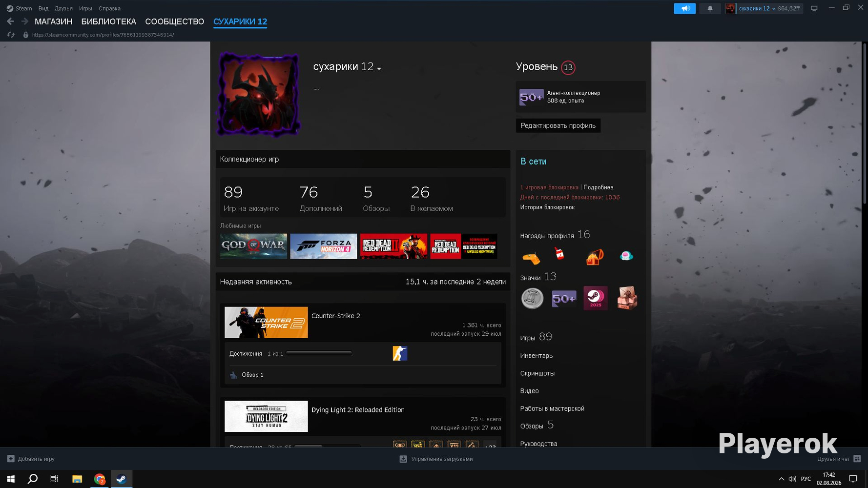
Task: Go back using the back arrow
Action: coord(11,21)
